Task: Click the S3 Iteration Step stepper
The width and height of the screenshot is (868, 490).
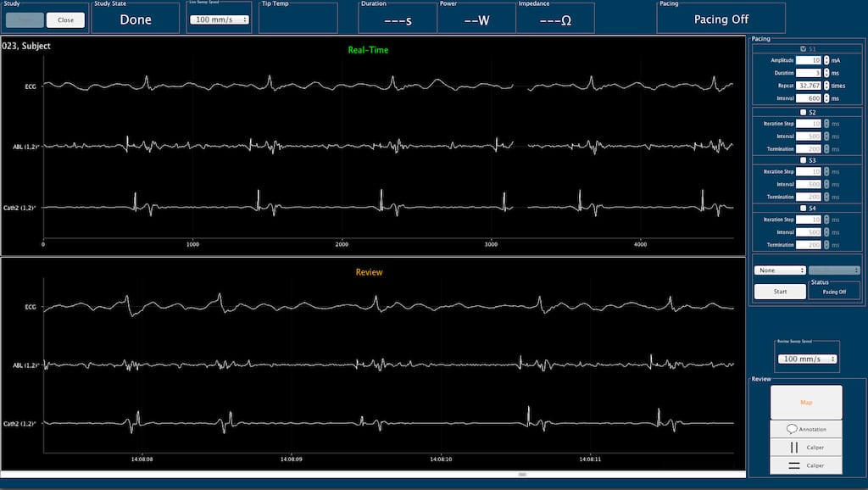Action: pos(826,171)
